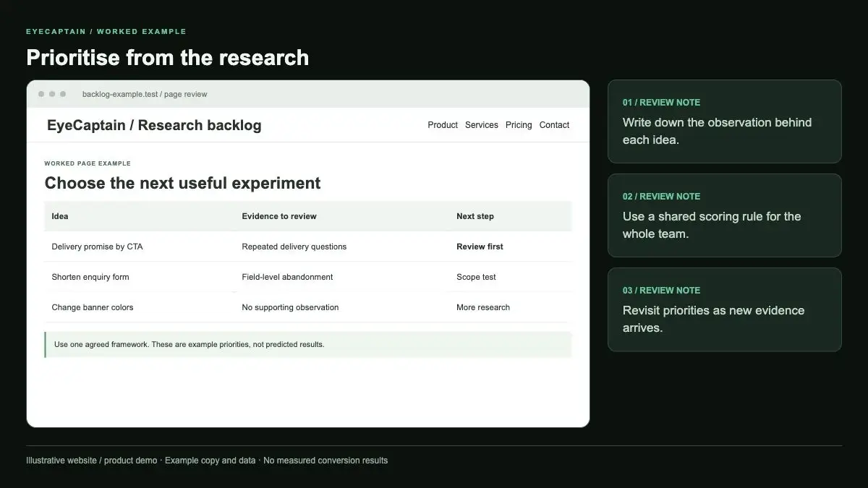This screenshot has width=868, height=488.
Task: Select the '02 / REVIEW NOTE' label
Action: point(661,197)
